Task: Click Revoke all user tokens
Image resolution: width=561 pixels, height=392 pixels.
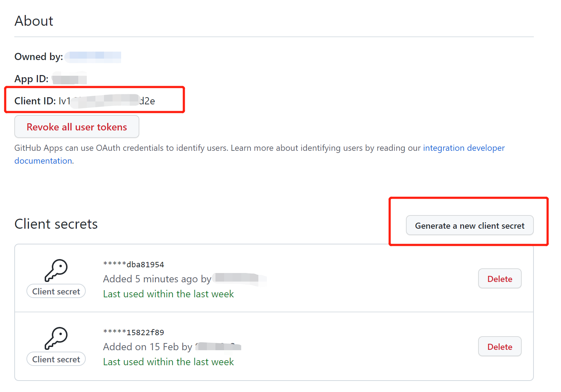Action: coord(76,127)
